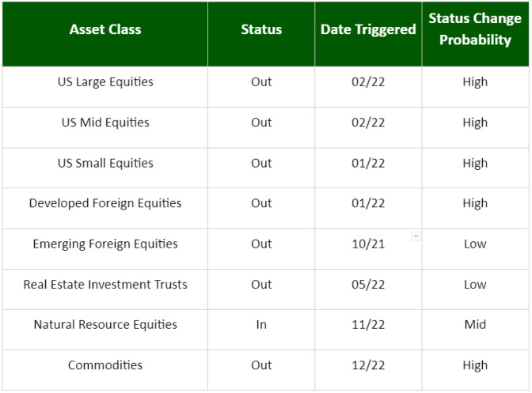The image size is (532, 393).
Task: Select the 05/22 date cell
Action: click(x=368, y=289)
